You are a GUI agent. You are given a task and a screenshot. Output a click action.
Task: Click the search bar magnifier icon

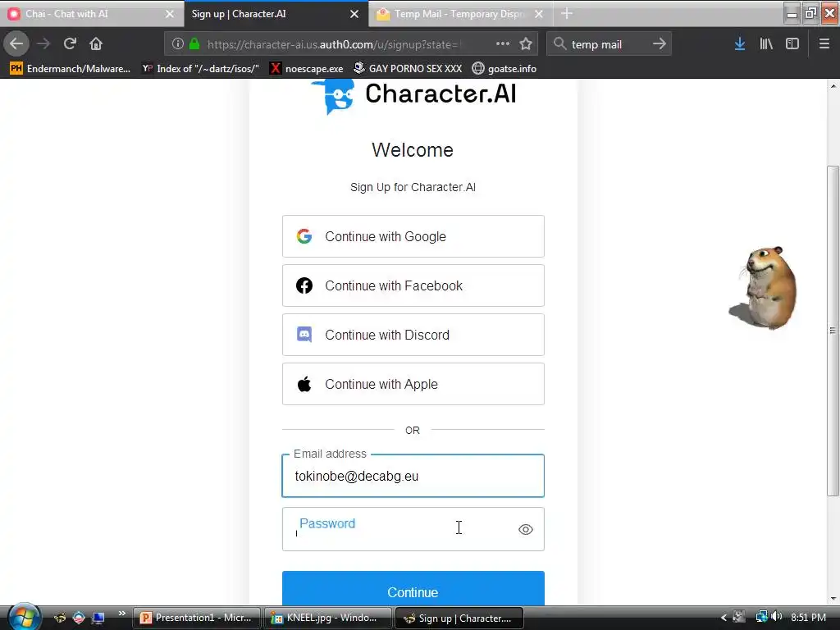[x=559, y=44]
